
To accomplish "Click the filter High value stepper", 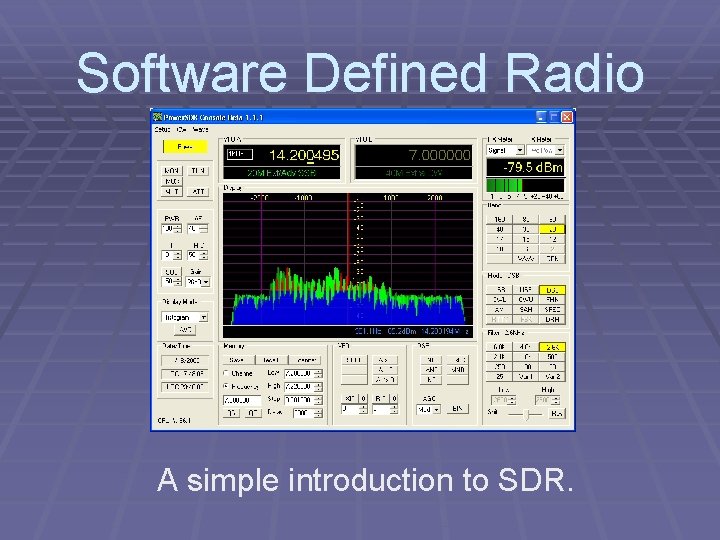I will coord(547,400).
